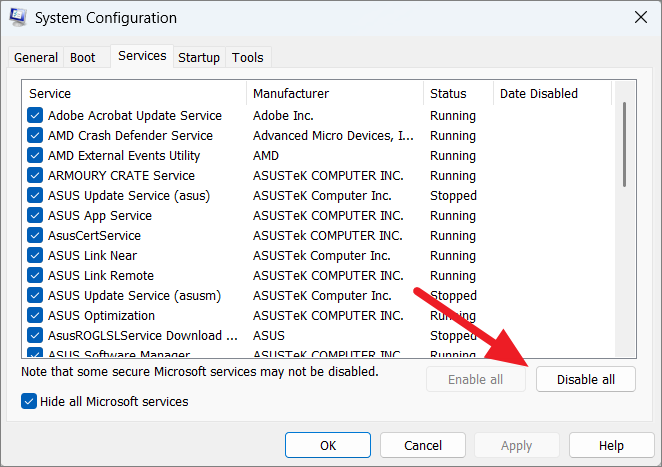Image resolution: width=662 pixels, height=467 pixels.
Task: Toggle ASUS Link Near checkbox
Action: [x=35, y=255]
